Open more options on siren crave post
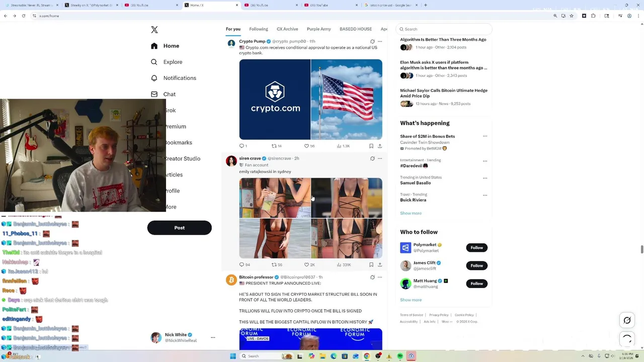Image resolution: width=644 pixels, height=362 pixels. tap(380, 158)
